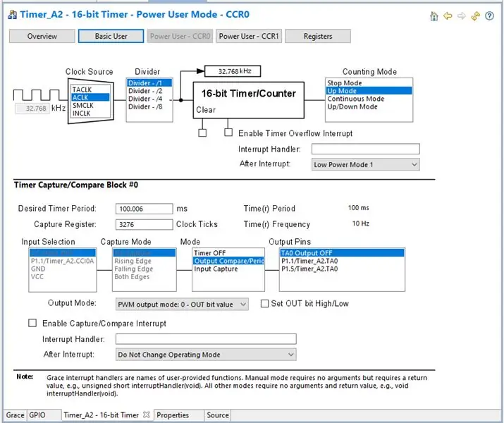This screenshot has width=504, height=423.
Task: Switch to the GPIO tab
Action: point(44,415)
